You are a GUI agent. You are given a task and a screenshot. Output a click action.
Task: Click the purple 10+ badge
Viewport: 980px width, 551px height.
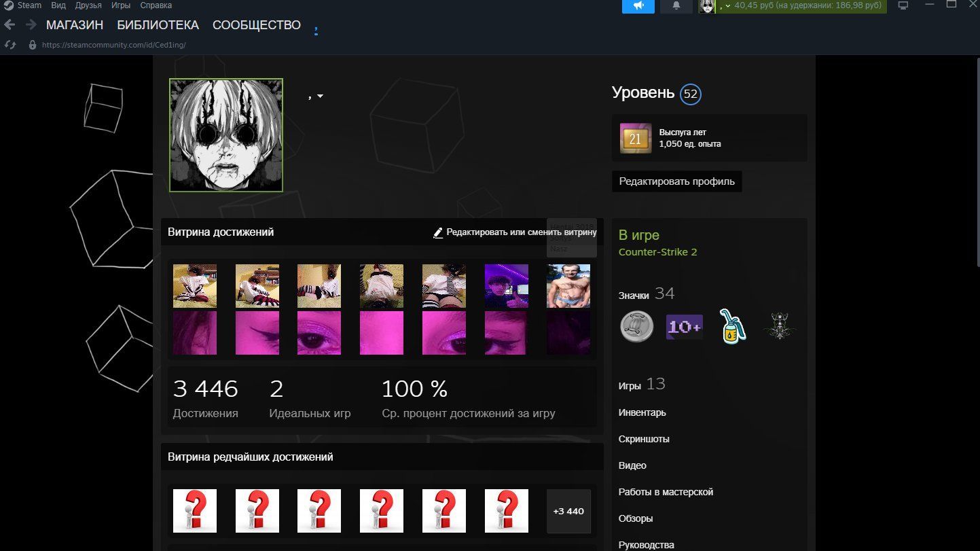(684, 327)
